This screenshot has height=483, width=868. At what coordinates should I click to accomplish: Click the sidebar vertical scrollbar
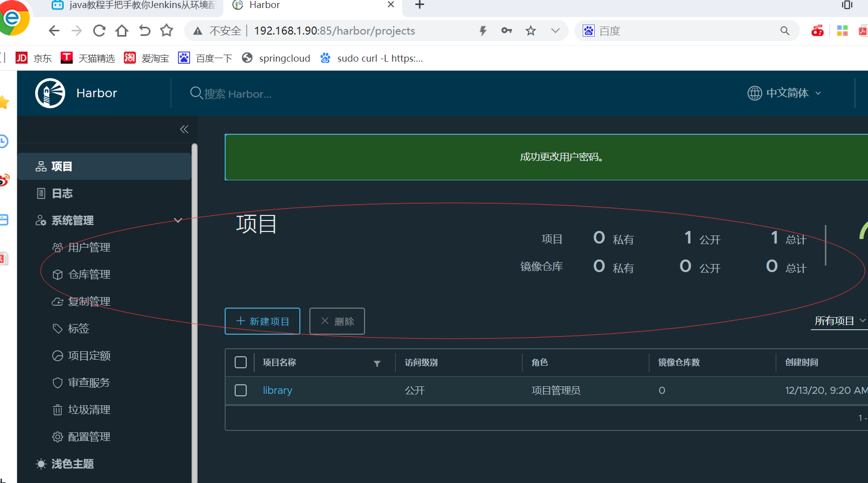click(x=194, y=301)
